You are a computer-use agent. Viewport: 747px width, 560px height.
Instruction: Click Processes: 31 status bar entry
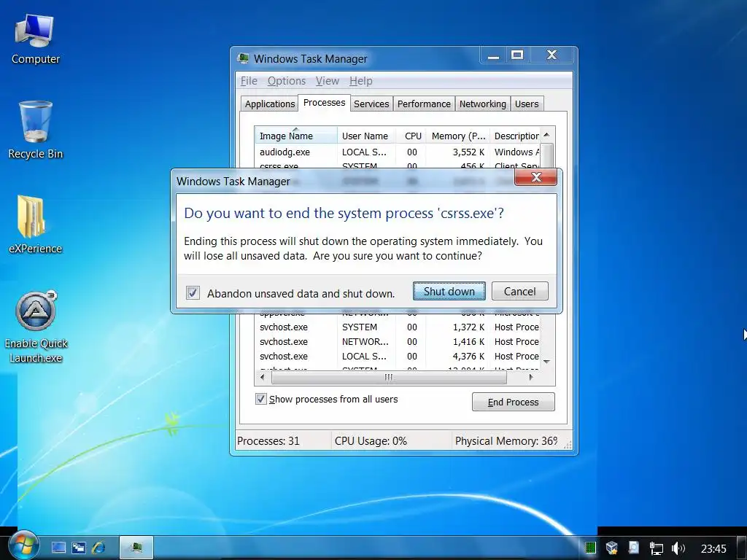(x=268, y=441)
